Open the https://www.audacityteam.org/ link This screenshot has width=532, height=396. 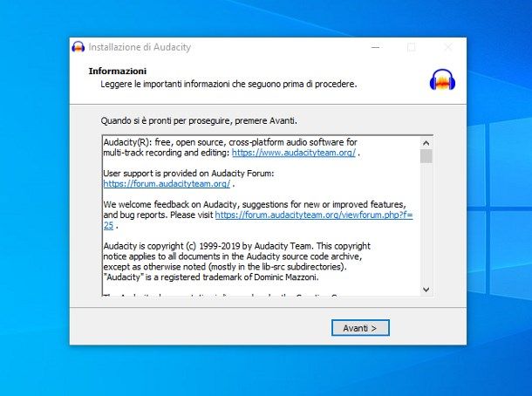coord(294,153)
